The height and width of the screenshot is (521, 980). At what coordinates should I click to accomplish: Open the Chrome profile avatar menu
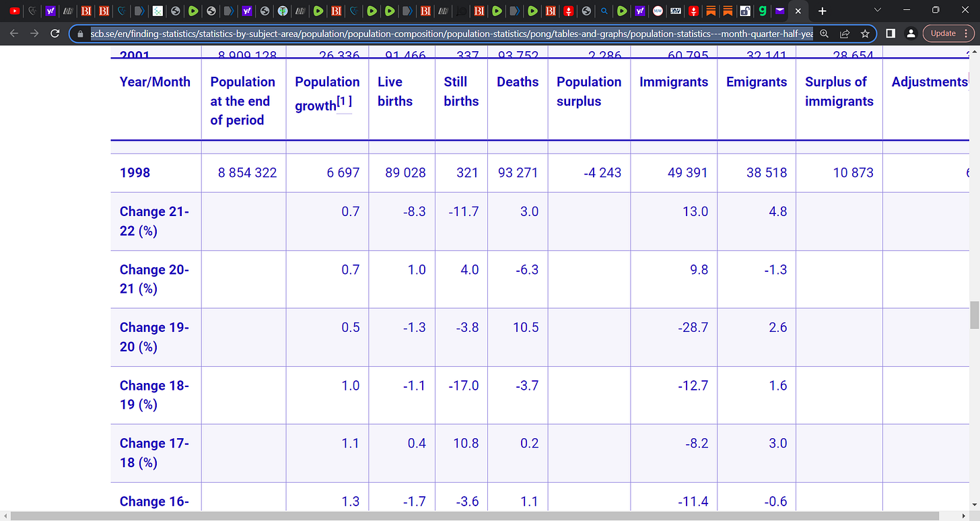tap(911, 34)
